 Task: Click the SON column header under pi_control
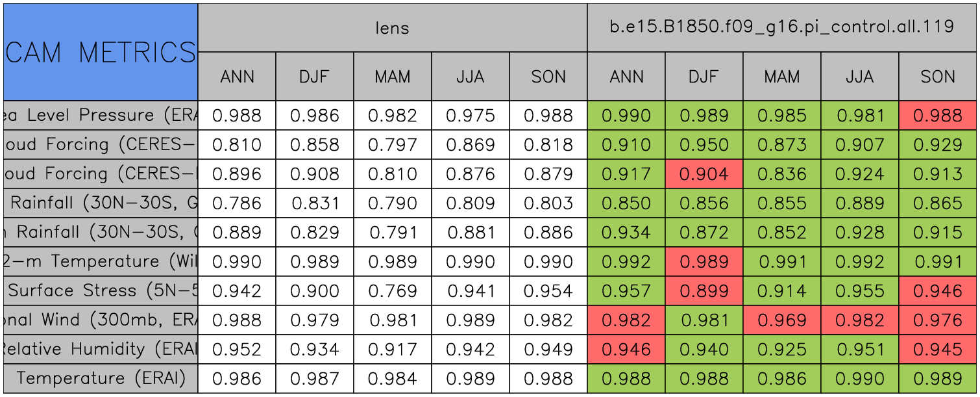[938, 77]
